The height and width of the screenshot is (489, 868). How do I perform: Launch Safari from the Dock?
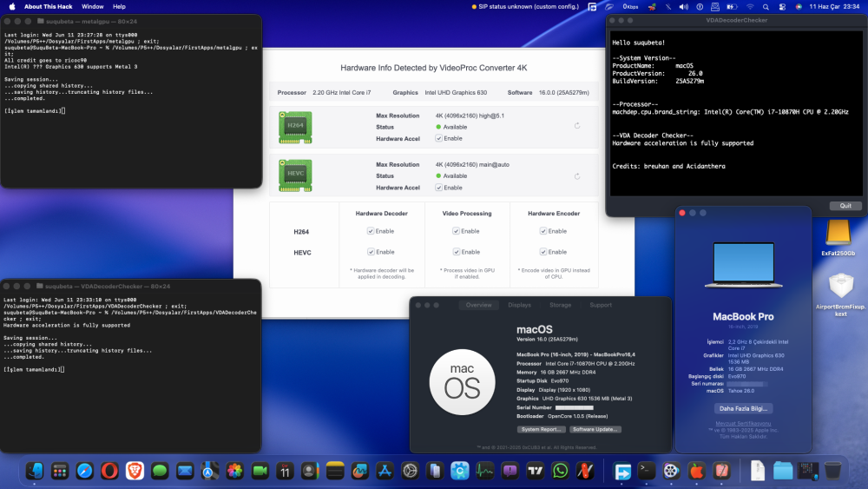[x=85, y=471]
